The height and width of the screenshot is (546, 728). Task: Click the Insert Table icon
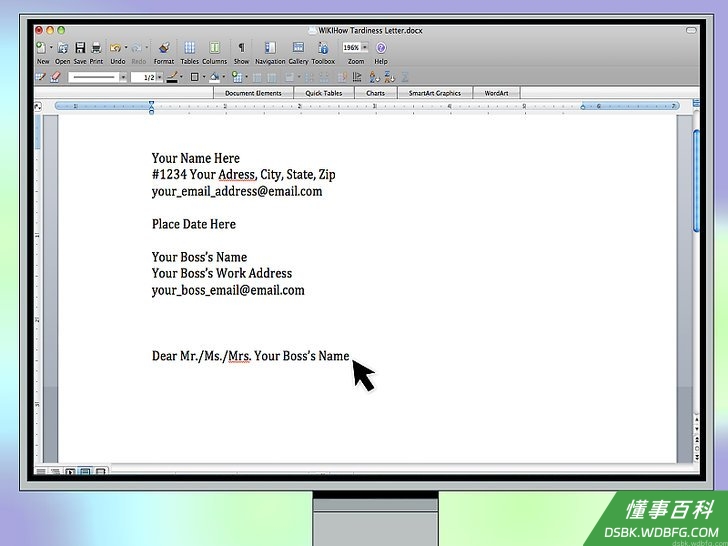[x=237, y=77]
